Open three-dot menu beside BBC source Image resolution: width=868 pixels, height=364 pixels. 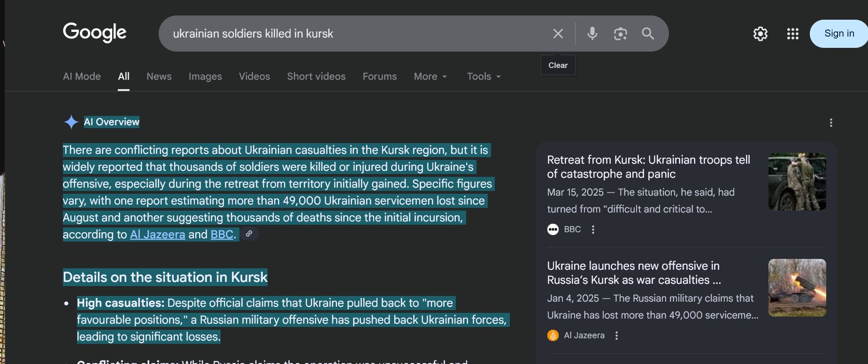(593, 229)
